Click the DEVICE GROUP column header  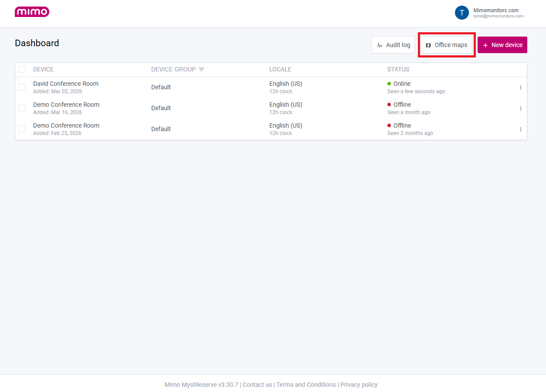173,69
